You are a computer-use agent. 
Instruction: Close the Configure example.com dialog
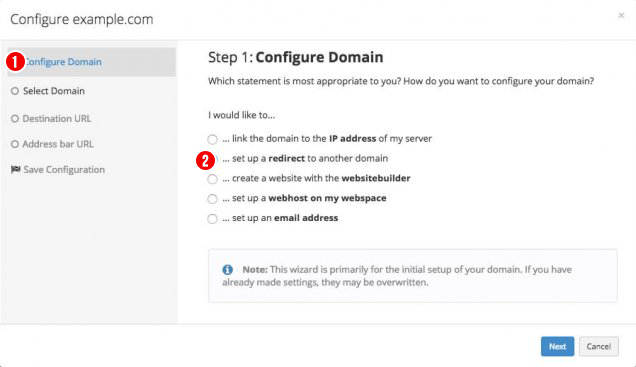tap(621, 15)
